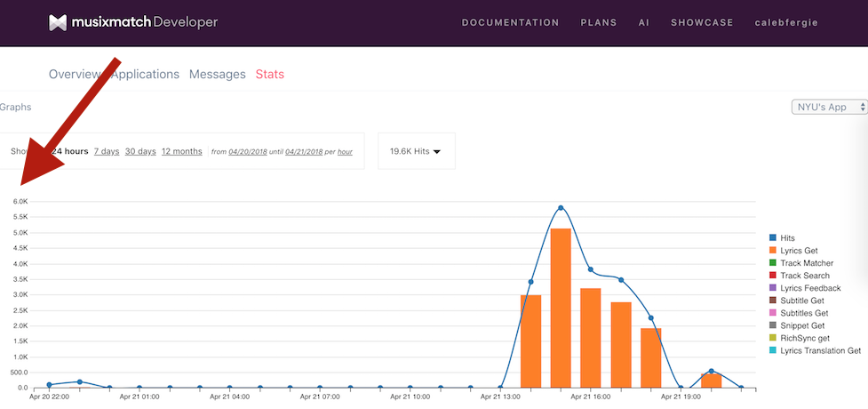Viewport: 868px width, 409px height.
Task: Toggle the Lyrics Get legend series
Action: (x=798, y=251)
